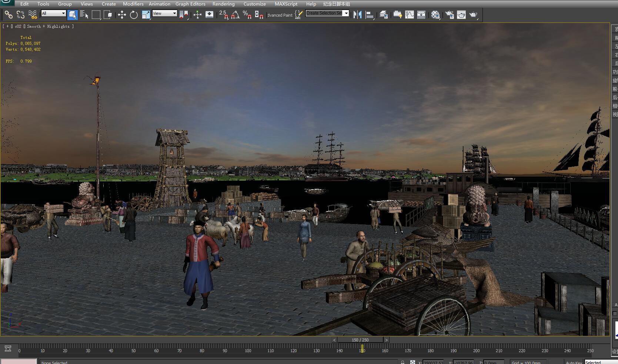Toggle Window/Crossing selection mode
Image resolution: width=618 pixels, height=364 pixels.
tap(108, 15)
